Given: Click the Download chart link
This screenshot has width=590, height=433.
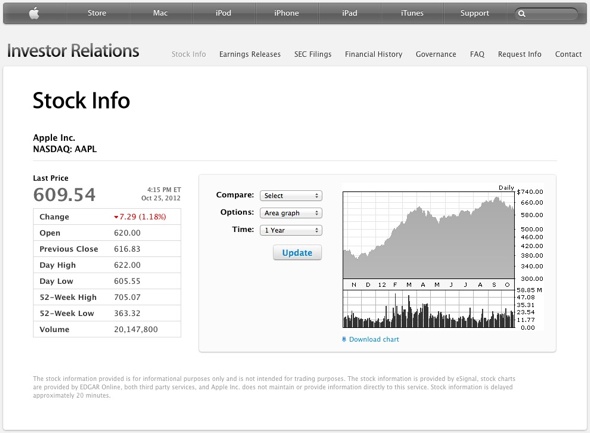Looking at the screenshot, I should click(x=374, y=339).
